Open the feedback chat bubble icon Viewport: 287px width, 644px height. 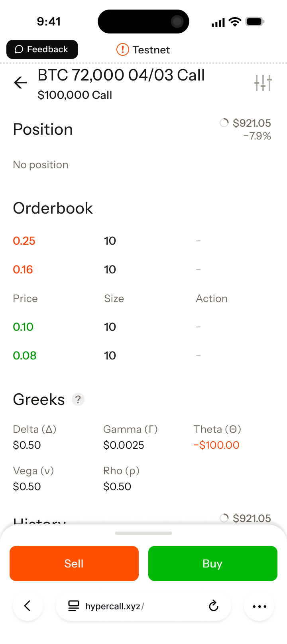point(18,49)
